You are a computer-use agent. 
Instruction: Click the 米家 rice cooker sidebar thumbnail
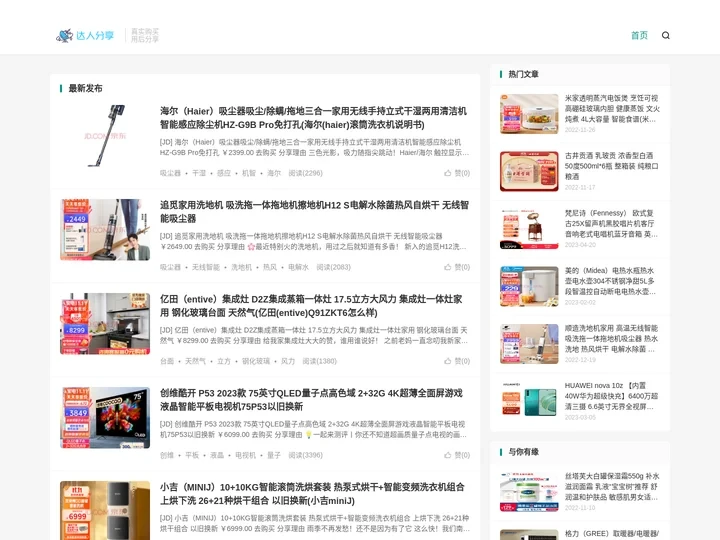pos(529,114)
